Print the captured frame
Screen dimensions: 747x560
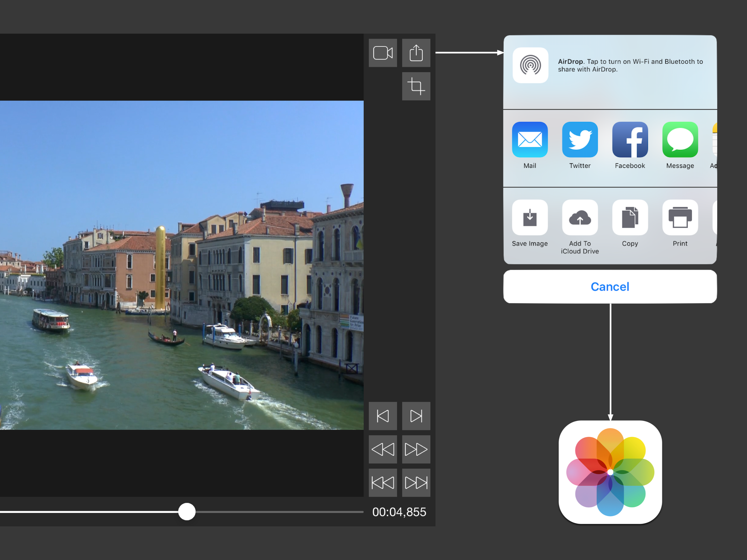680,217
